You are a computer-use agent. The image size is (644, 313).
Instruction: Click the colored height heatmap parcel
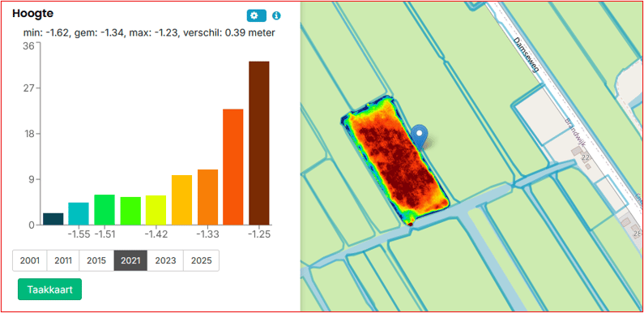point(395,161)
